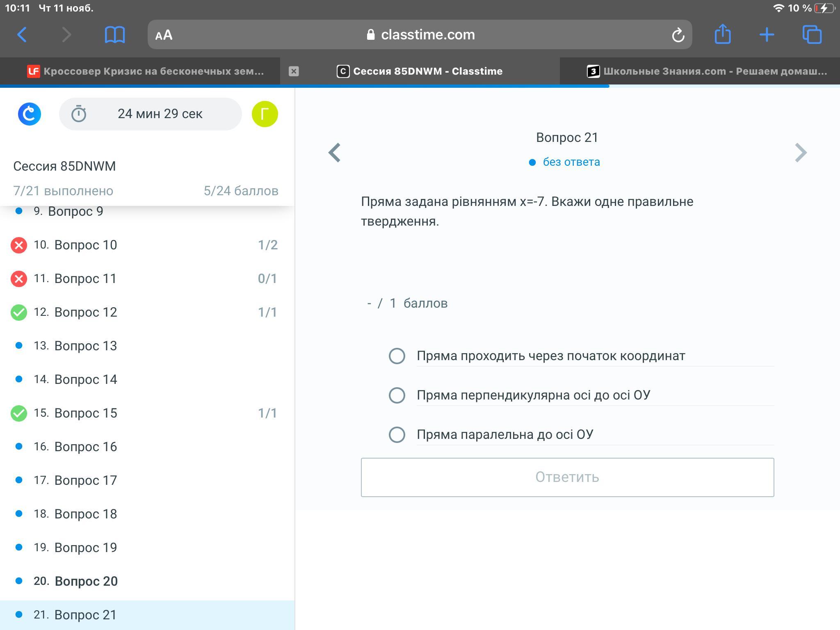Image resolution: width=840 pixels, height=630 pixels.
Task: Open new tab with plus icon
Action: pos(766,35)
